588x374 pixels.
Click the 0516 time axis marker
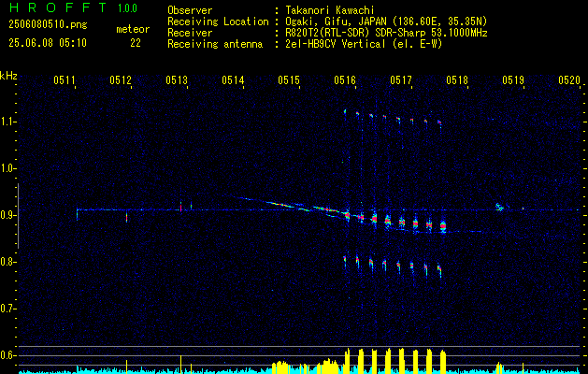(x=345, y=79)
